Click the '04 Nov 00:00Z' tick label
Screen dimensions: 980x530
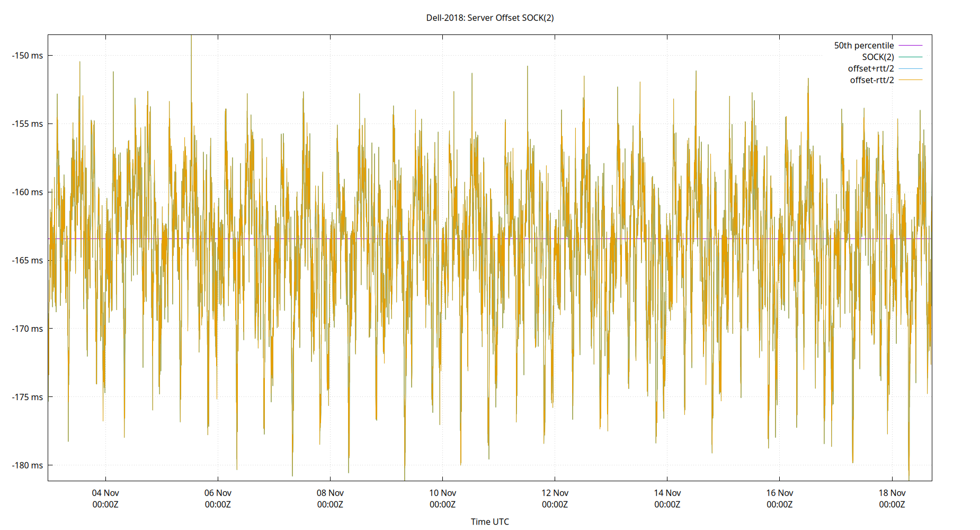tap(105, 498)
